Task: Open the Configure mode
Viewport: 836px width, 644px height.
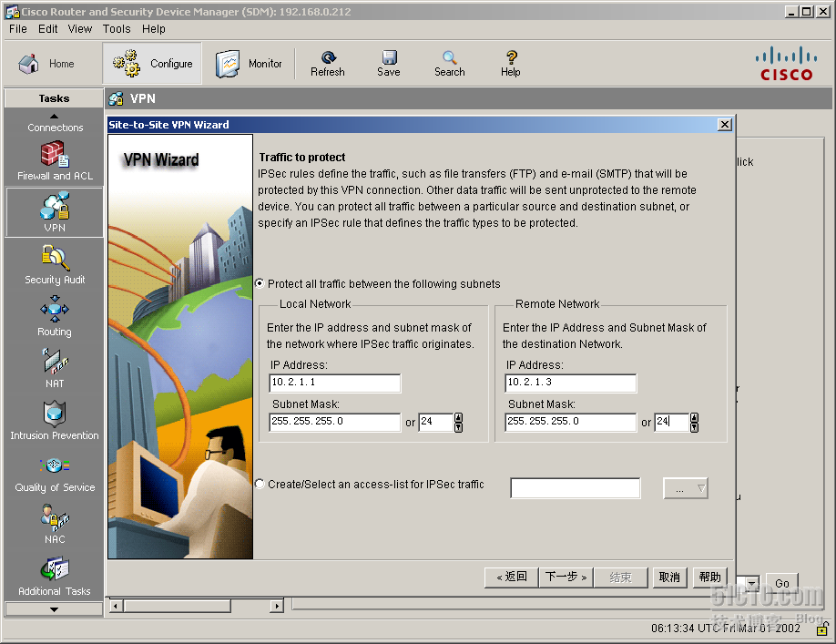Action: coord(152,64)
